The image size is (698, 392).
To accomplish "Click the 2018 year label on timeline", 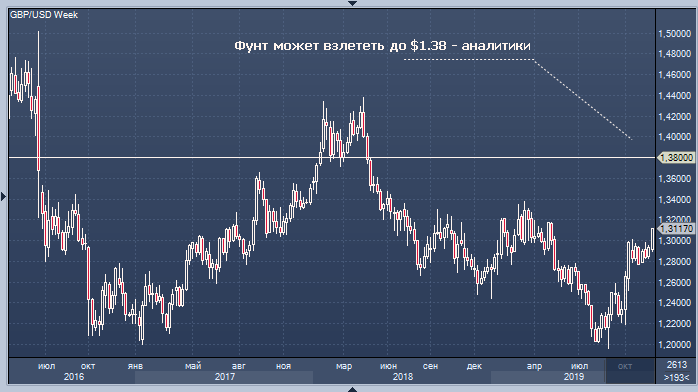I will (402, 377).
